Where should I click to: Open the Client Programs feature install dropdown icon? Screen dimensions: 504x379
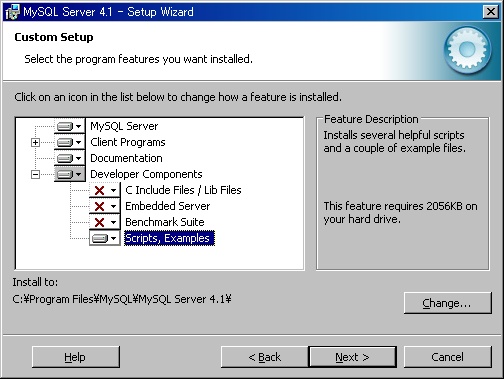(x=70, y=142)
